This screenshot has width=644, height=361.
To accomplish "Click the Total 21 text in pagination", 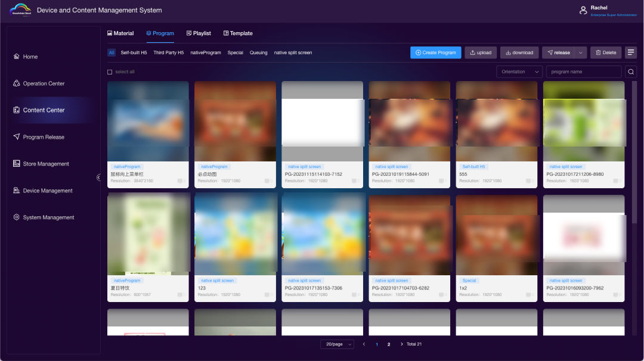I will pyautogui.click(x=414, y=344).
